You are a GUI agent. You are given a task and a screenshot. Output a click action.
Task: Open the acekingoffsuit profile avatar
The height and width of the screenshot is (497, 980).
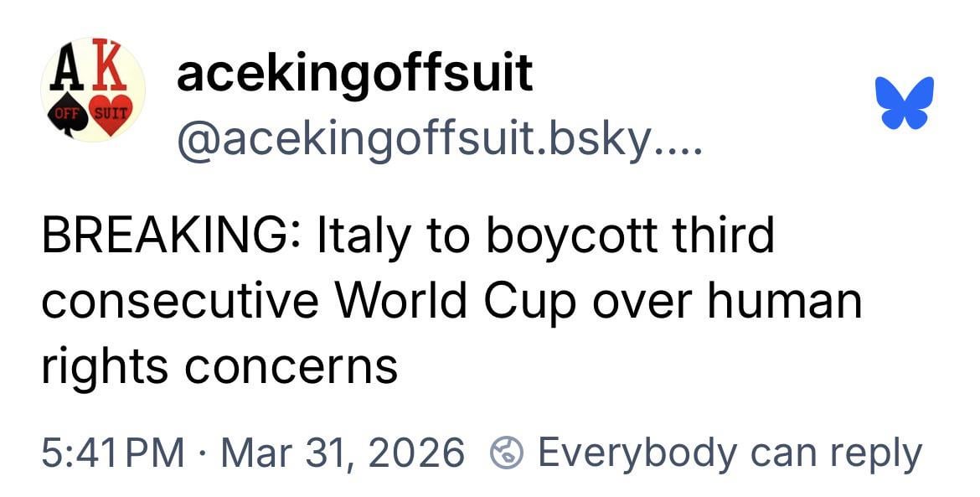click(93, 90)
